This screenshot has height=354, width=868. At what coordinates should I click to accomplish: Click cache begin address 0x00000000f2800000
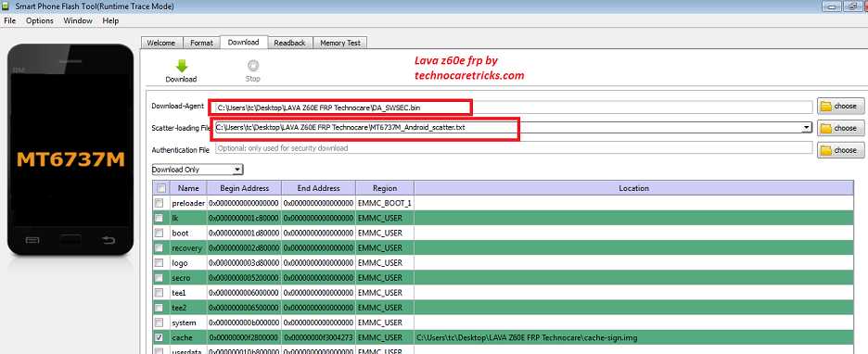coord(244,337)
